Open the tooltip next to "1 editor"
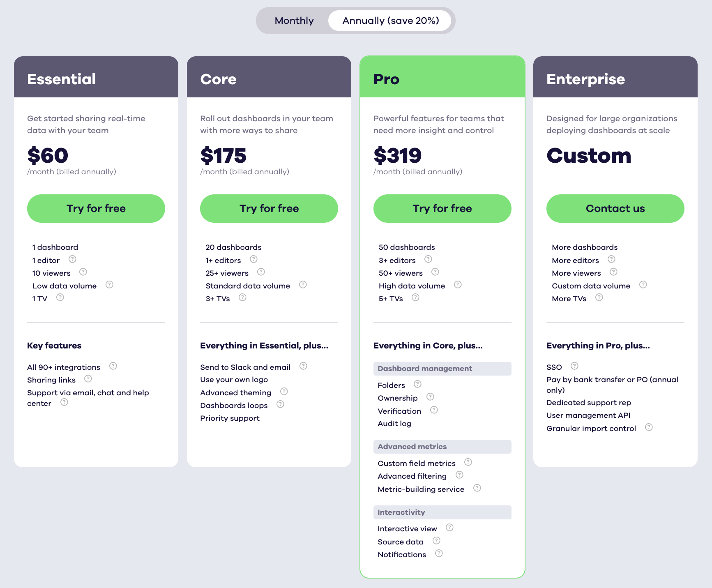The width and height of the screenshot is (712, 588). (73, 259)
